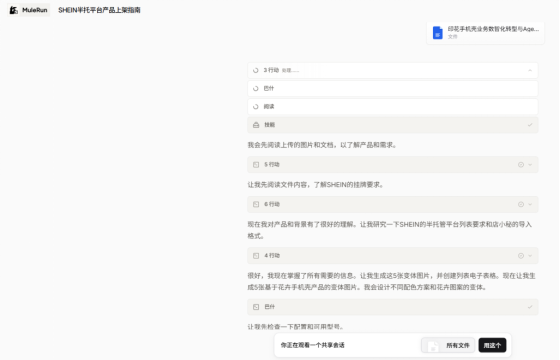
Task: Click the circle status icon in 5 行动 row
Action: (521, 165)
